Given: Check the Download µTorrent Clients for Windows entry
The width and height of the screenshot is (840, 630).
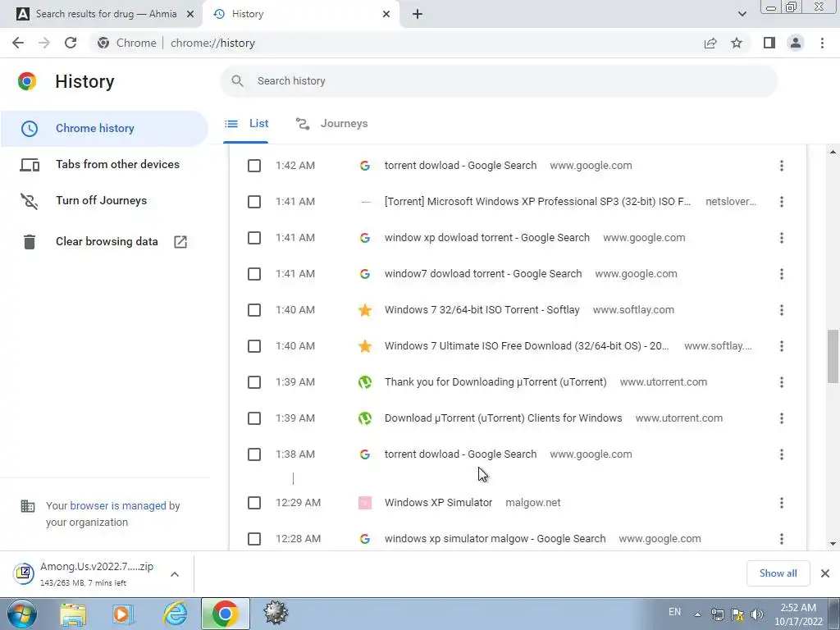Looking at the screenshot, I should click(x=254, y=418).
